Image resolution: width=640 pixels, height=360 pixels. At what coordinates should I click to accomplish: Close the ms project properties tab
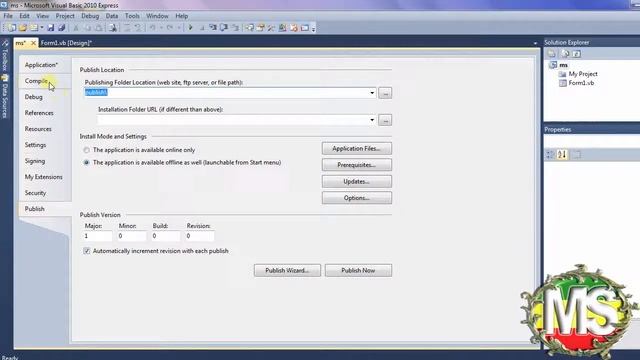pyautogui.click(x=33, y=43)
